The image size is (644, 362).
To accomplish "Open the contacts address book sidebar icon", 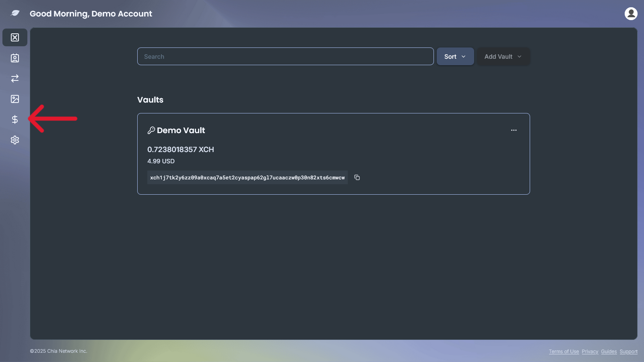I will [15, 58].
